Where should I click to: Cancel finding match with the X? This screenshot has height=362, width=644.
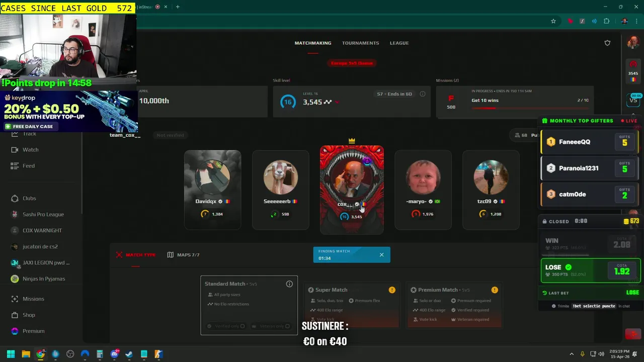pyautogui.click(x=381, y=254)
